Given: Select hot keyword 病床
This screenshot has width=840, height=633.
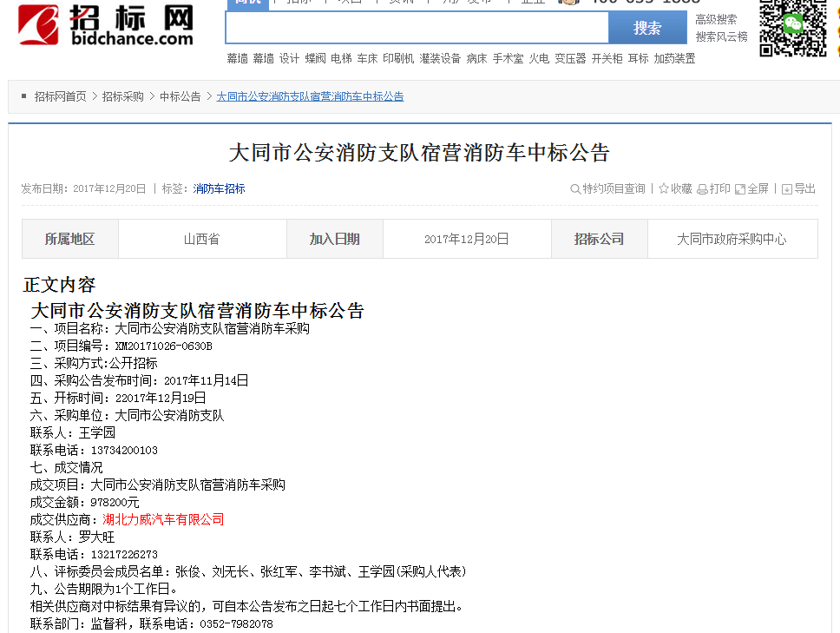Looking at the screenshot, I should [x=476, y=58].
